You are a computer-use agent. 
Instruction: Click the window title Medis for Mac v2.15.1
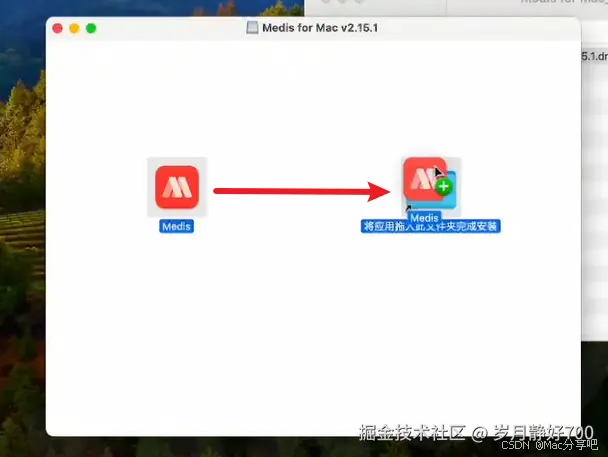point(320,28)
